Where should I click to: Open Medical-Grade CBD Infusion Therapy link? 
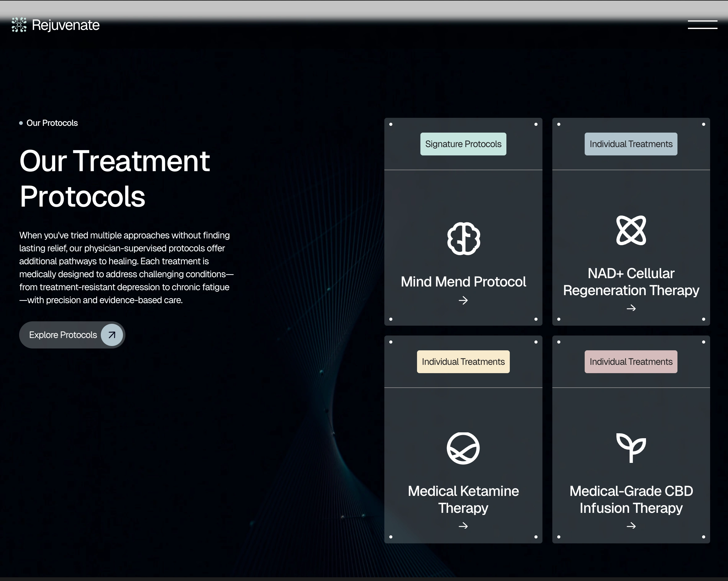(x=631, y=499)
